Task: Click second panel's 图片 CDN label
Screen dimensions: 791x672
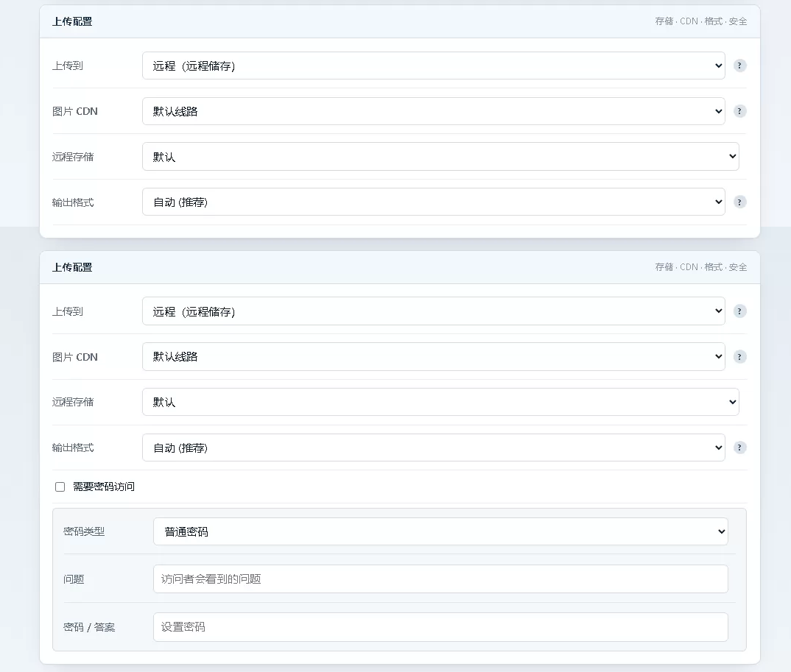Action: pyautogui.click(x=74, y=357)
